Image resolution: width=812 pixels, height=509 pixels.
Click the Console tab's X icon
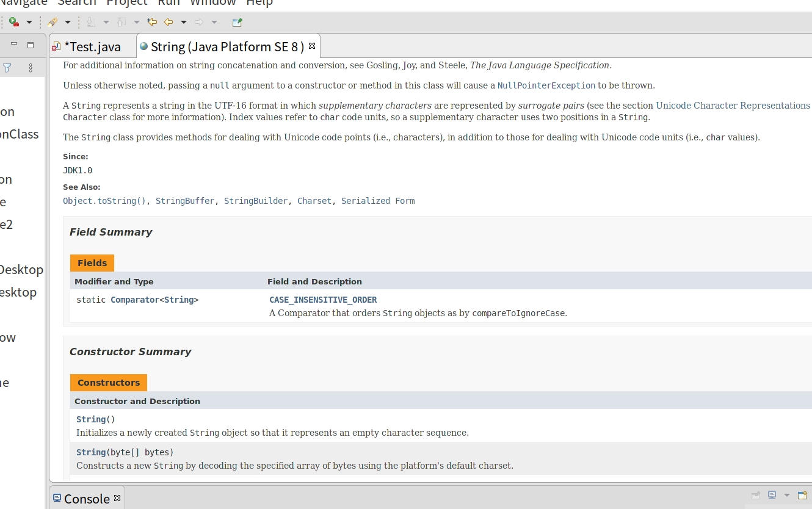click(x=117, y=498)
